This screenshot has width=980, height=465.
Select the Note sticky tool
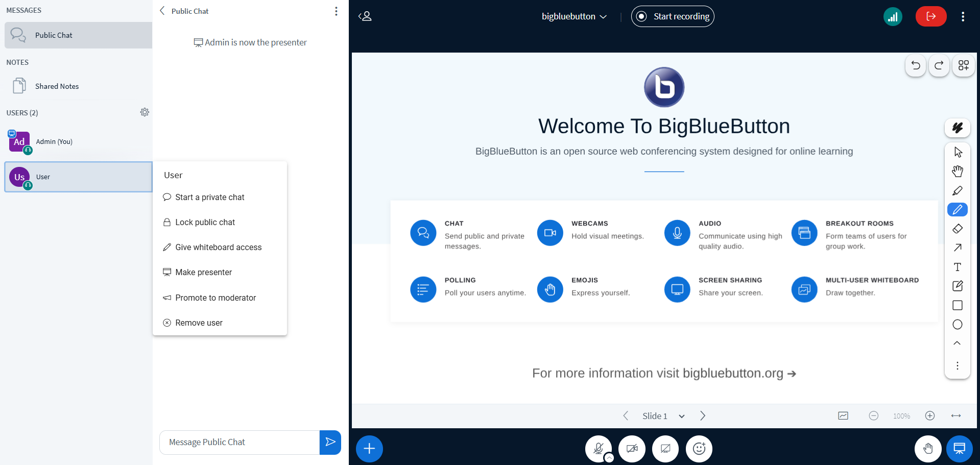[x=958, y=286]
